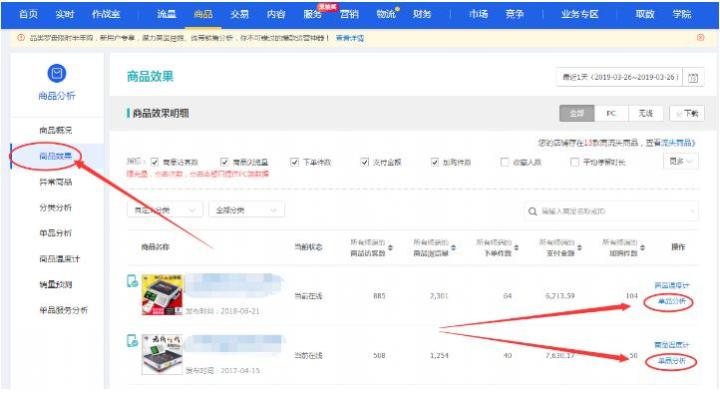The width and height of the screenshot is (720, 394).
Task: Open 商品温度计 for the 885-visitor product
Action: [x=672, y=285]
